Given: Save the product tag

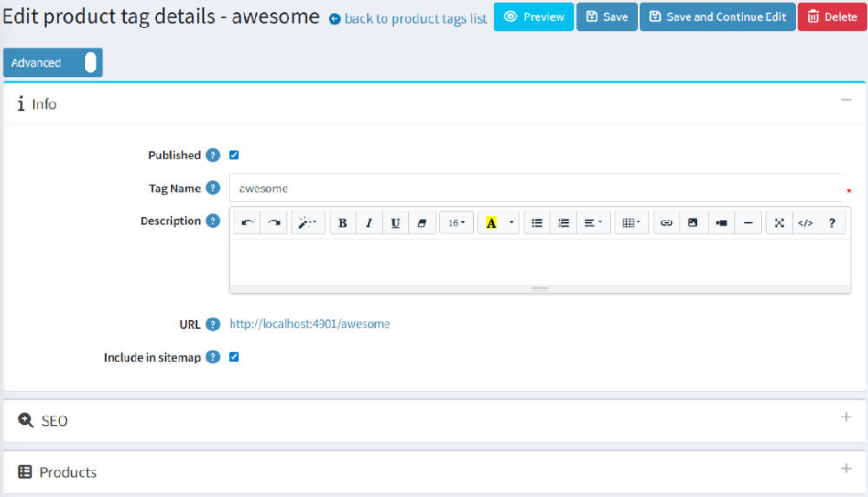Looking at the screenshot, I should click(607, 16).
